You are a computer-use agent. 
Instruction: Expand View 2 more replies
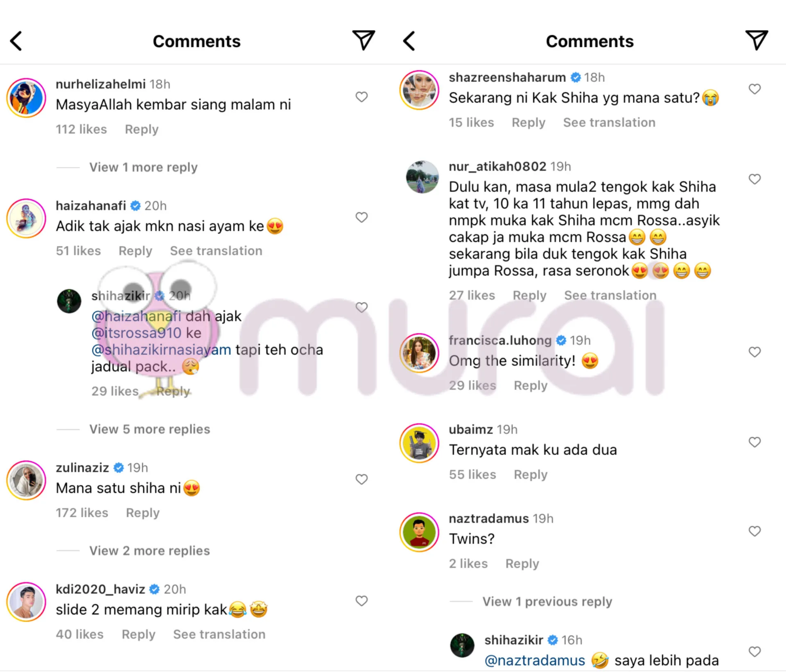149,550
